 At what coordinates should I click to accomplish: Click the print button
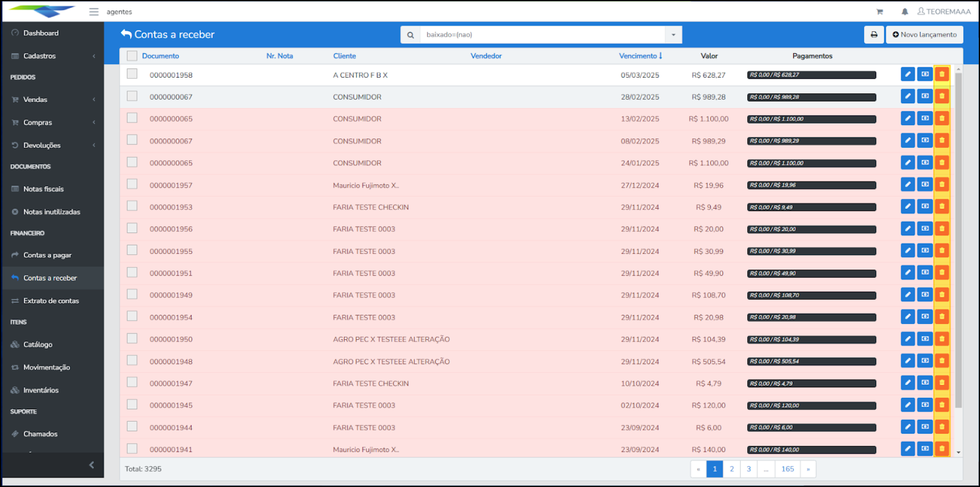[874, 35]
